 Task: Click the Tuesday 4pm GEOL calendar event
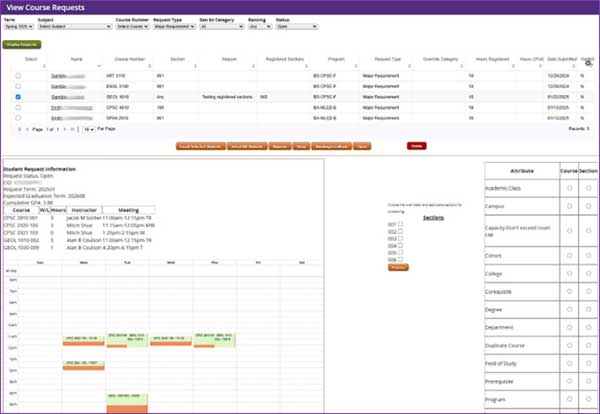(127, 403)
